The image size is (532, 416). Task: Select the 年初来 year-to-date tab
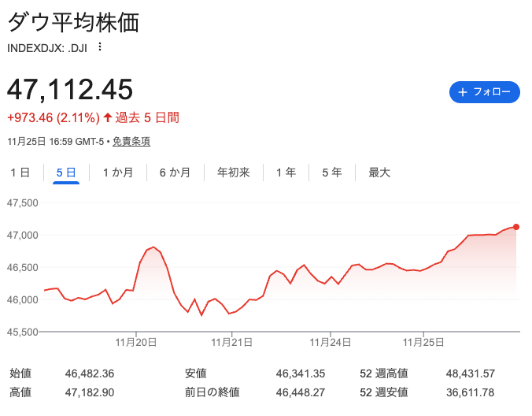233,173
